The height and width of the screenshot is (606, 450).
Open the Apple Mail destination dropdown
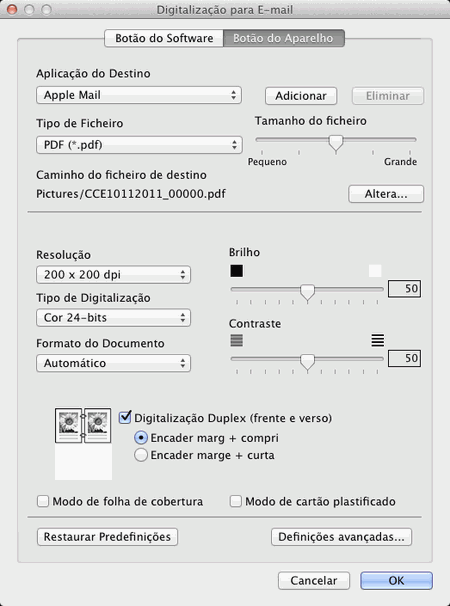pyautogui.click(x=139, y=95)
